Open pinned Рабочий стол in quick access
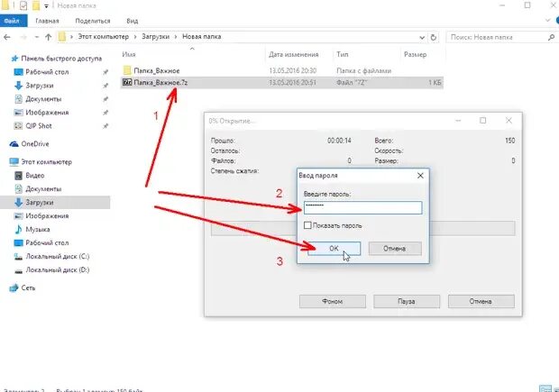 click(47, 72)
